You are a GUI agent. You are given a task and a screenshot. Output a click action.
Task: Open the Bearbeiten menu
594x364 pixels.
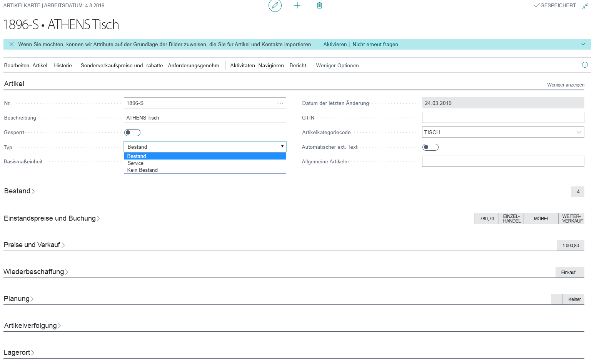point(17,65)
